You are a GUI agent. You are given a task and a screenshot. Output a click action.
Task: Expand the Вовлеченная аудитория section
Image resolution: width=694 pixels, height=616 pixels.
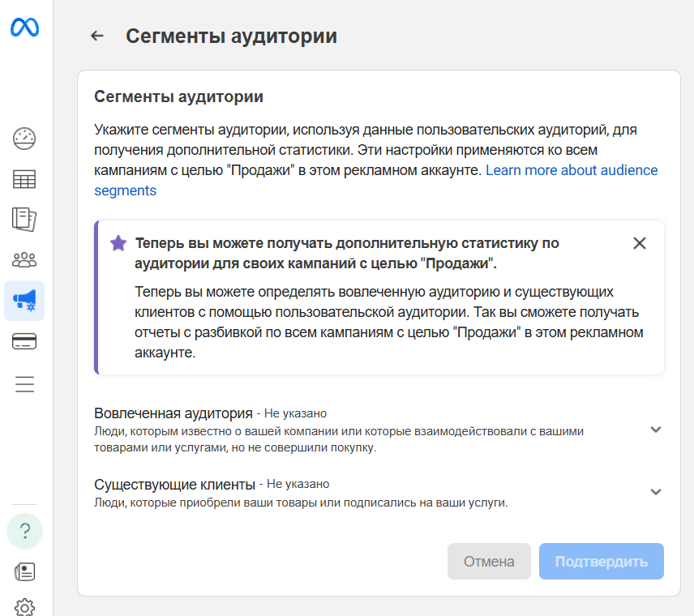[656, 429]
